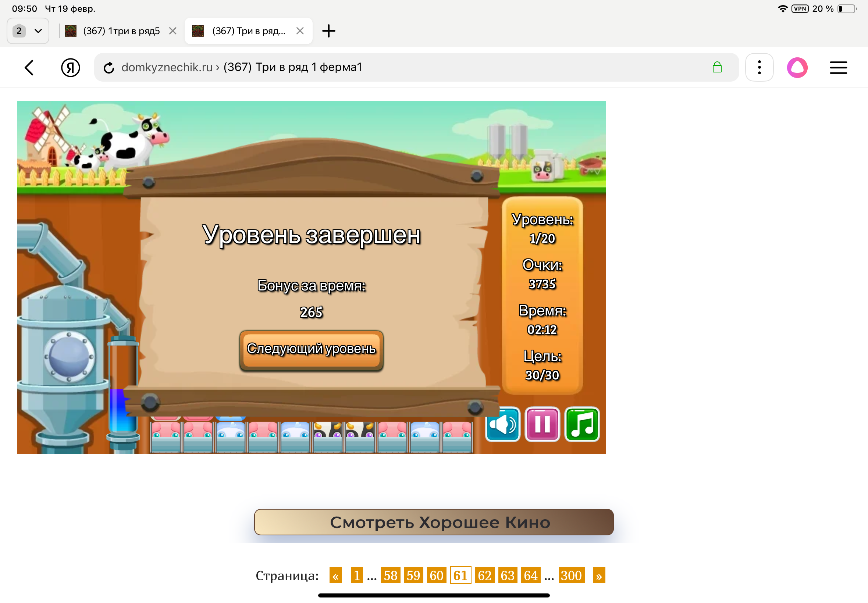The width and height of the screenshot is (868, 603).
Task: Close the active Три в ряд tab
Action: coord(300,31)
